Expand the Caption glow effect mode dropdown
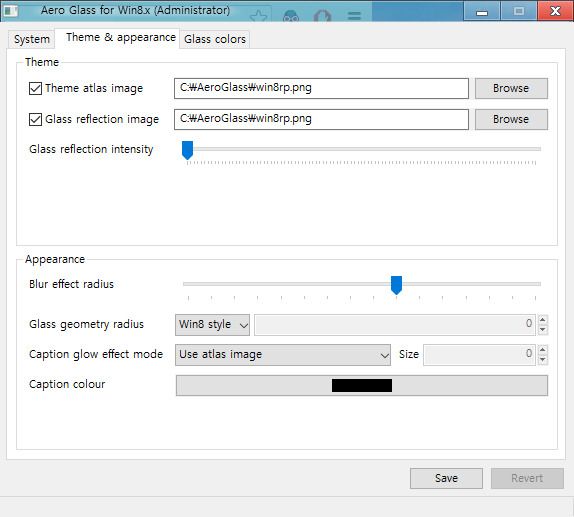This screenshot has width=574, height=517. coord(283,355)
